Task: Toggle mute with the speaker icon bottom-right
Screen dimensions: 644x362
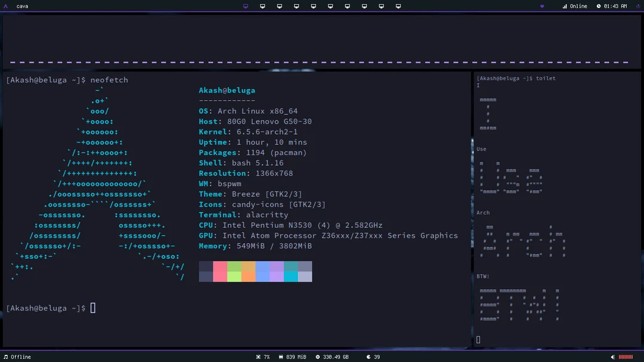Action: pos(613,357)
